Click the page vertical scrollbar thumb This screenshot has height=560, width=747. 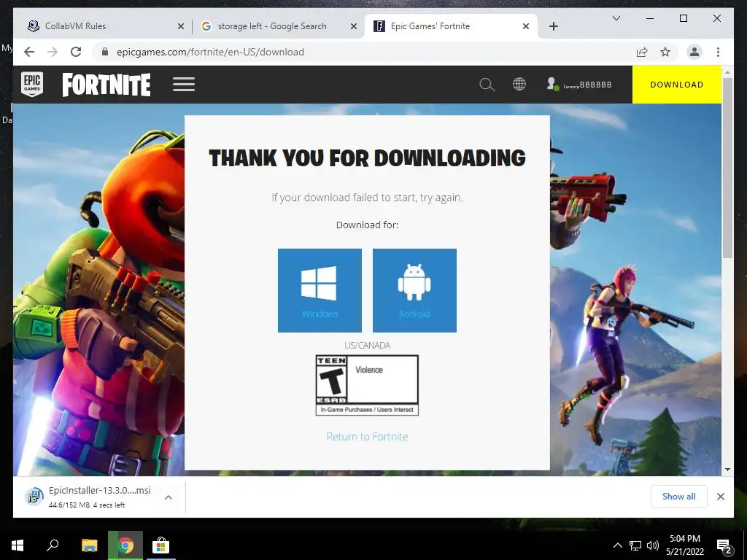click(727, 168)
